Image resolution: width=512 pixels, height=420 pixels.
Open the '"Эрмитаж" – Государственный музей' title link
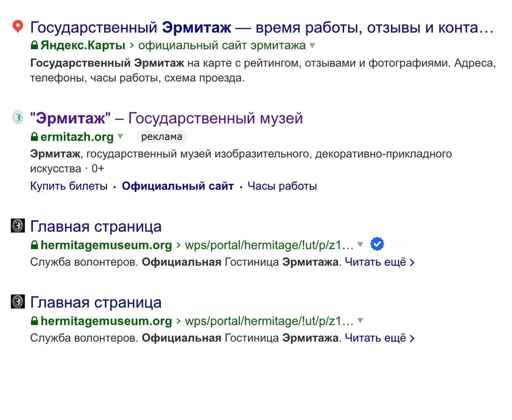tap(166, 118)
